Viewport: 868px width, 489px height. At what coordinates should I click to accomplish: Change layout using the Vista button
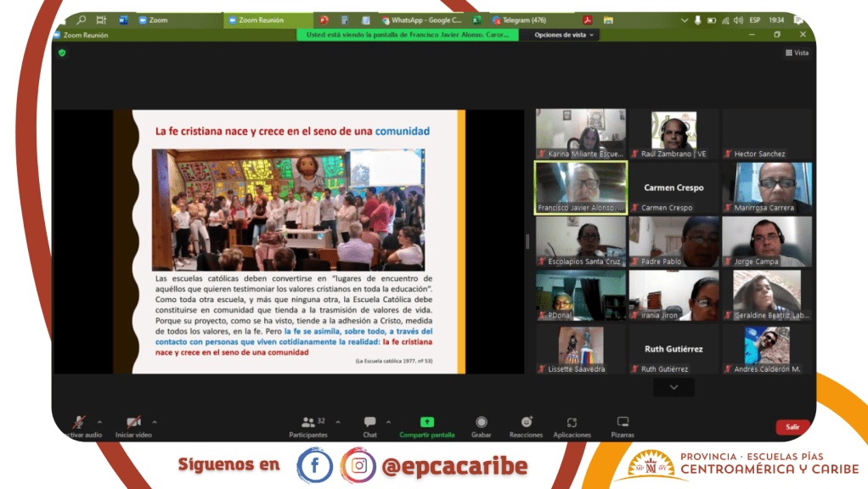[796, 53]
